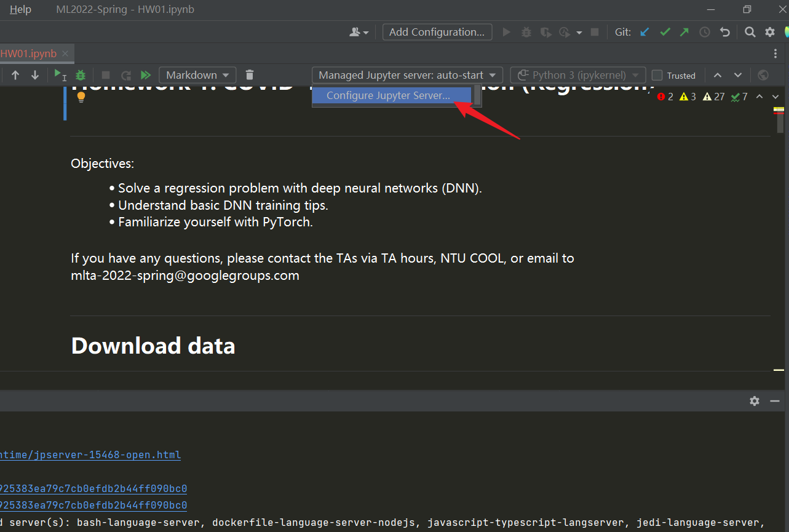Viewport: 789px width, 532px height.
Task: Open Search Everywhere magnifier icon
Action: pyautogui.click(x=750, y=32)
